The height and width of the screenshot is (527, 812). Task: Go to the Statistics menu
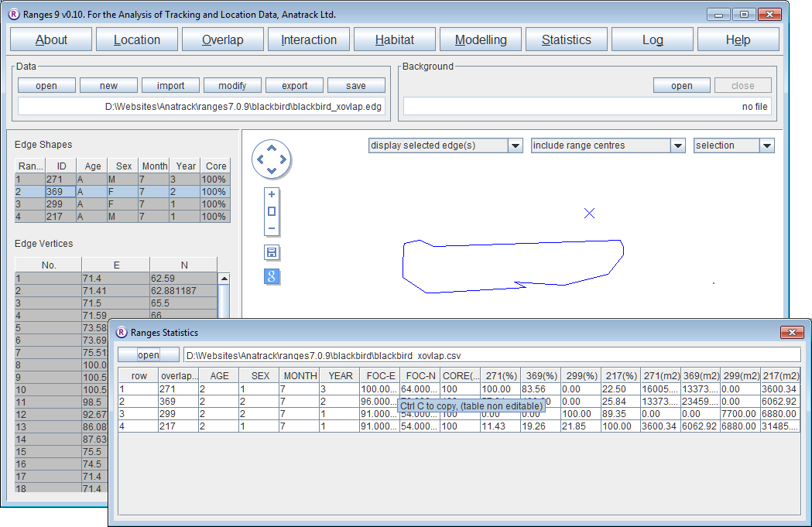[x=566, y=40]
